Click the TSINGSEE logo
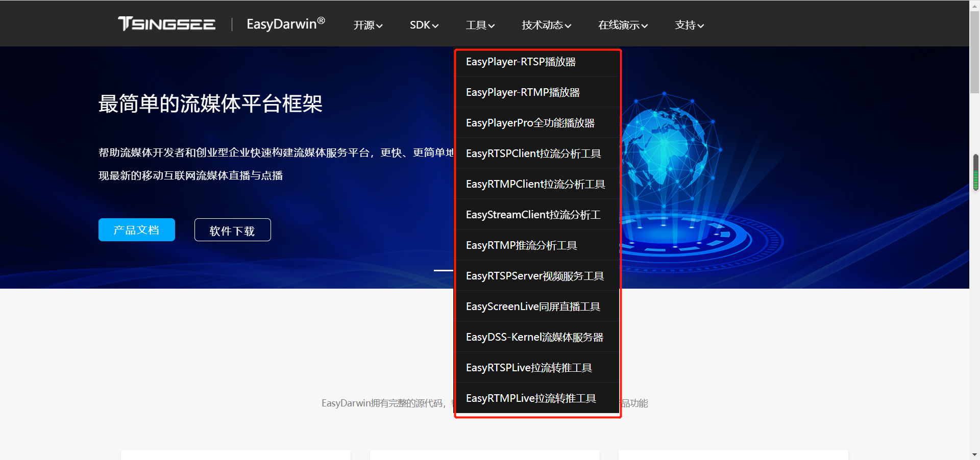 (166, 23)
